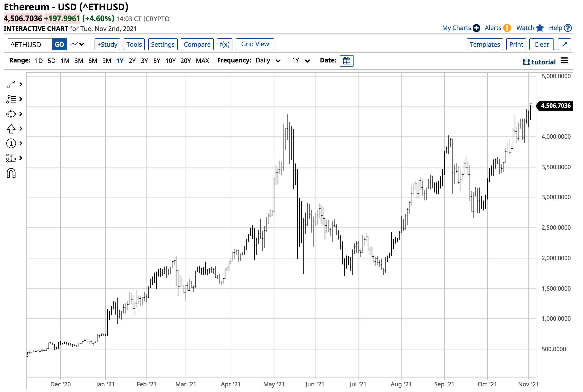This screenshot has width=583, height=392.
Task: Select the 5D range
Action: [x=51, y=61]
